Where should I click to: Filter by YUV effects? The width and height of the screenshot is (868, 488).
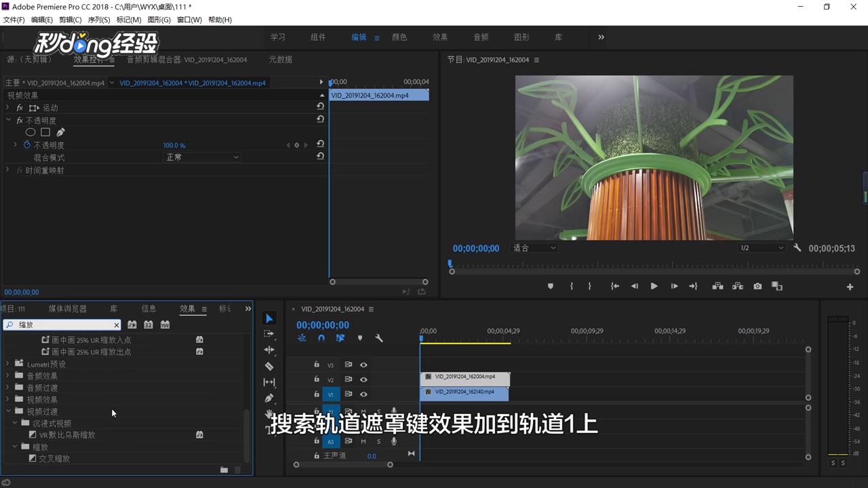click(x=165, y=325)
